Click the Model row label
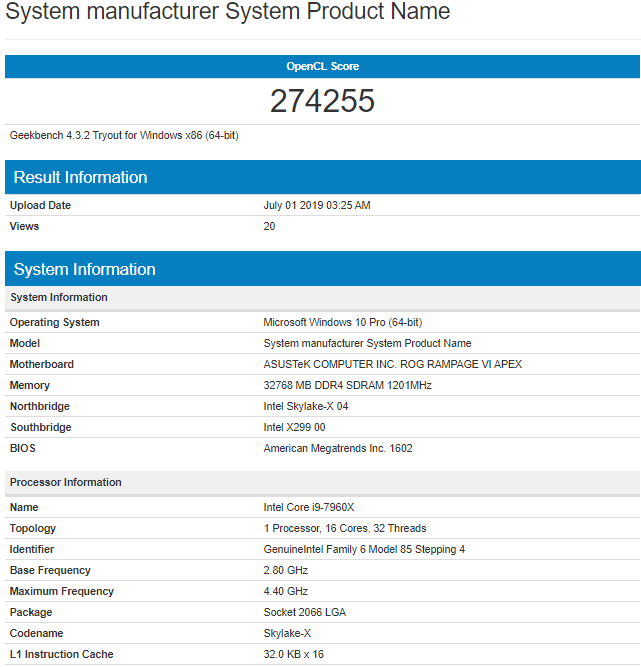This screenshot has height=667, width=641. pyautogui.click(x=25, y=343)
